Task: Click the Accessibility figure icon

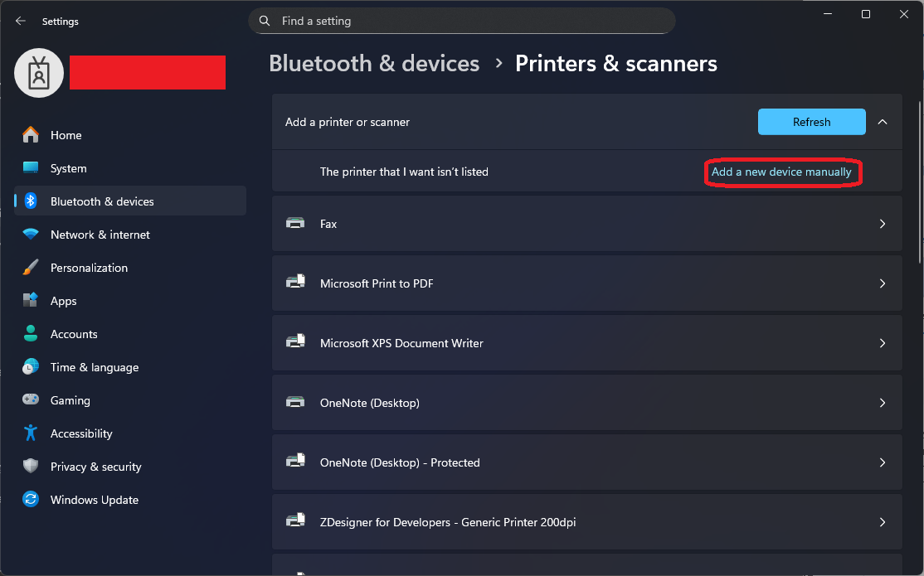Action: click(x=31, y=433)
